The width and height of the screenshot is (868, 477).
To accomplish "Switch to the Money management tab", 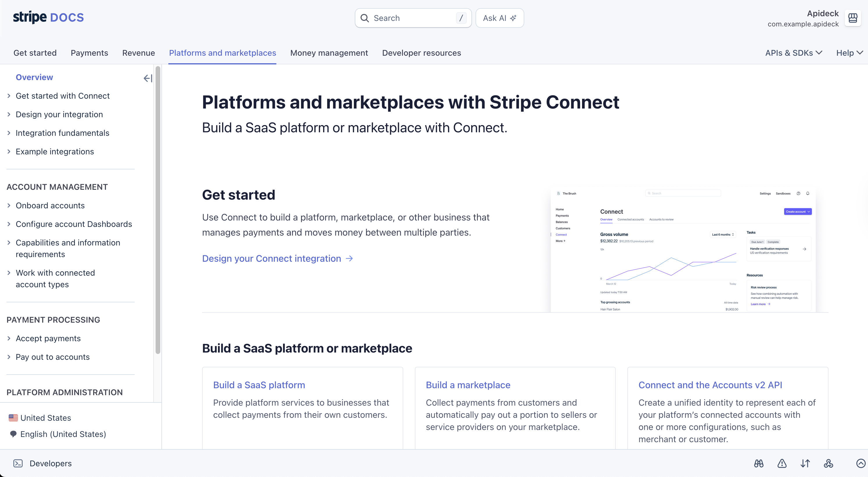I will (329, 53).
